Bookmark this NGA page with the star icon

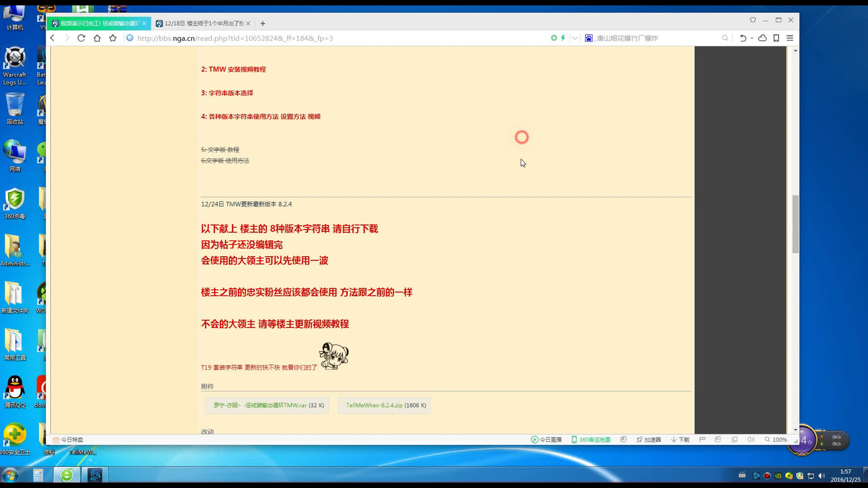113,38
